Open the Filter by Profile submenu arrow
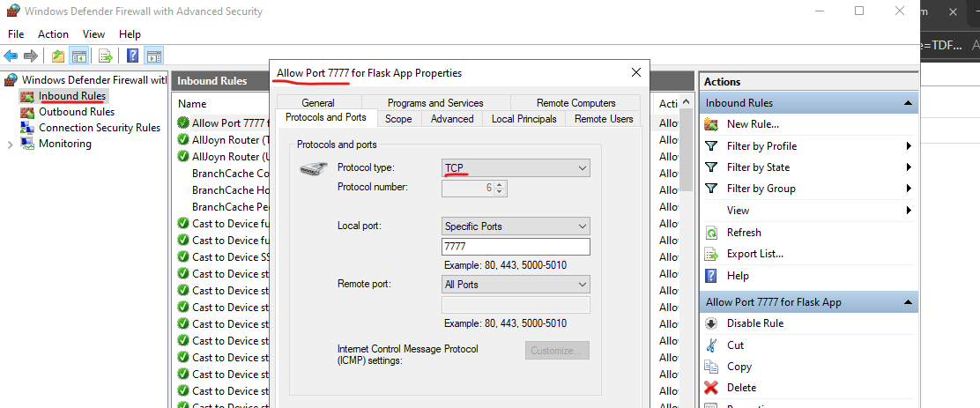Viewport: 980px width, 408px height. click(909, 146)
